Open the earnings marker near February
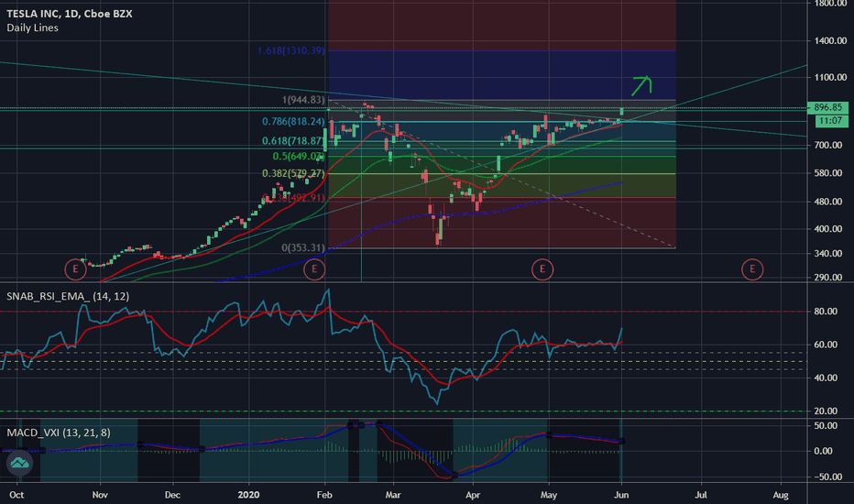 (314, 269)
